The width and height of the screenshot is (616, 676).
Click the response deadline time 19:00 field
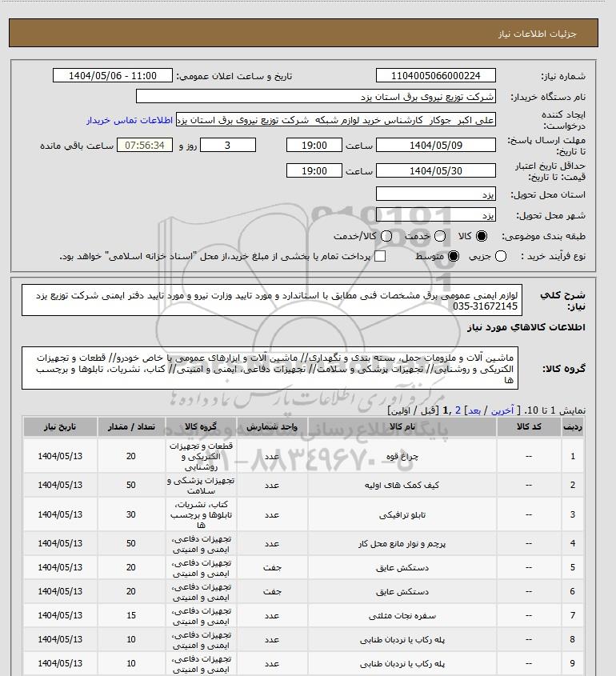[314, 145]
